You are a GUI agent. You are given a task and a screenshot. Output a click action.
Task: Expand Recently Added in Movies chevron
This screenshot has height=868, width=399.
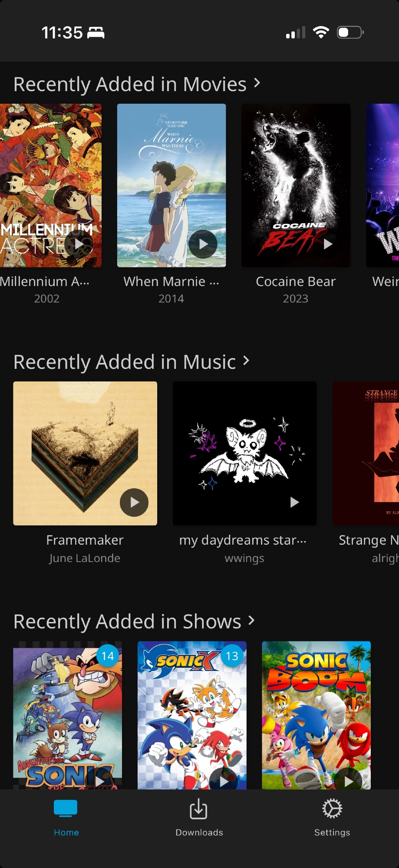coord(257,82)
